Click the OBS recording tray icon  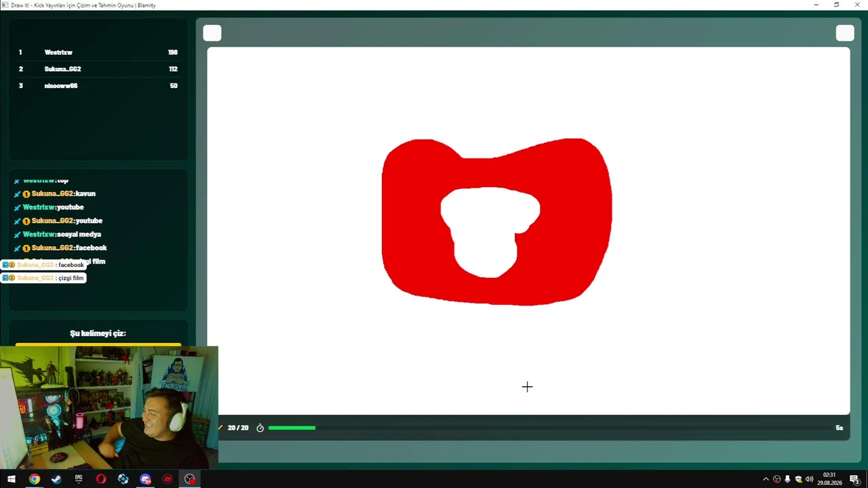[776, 479]
